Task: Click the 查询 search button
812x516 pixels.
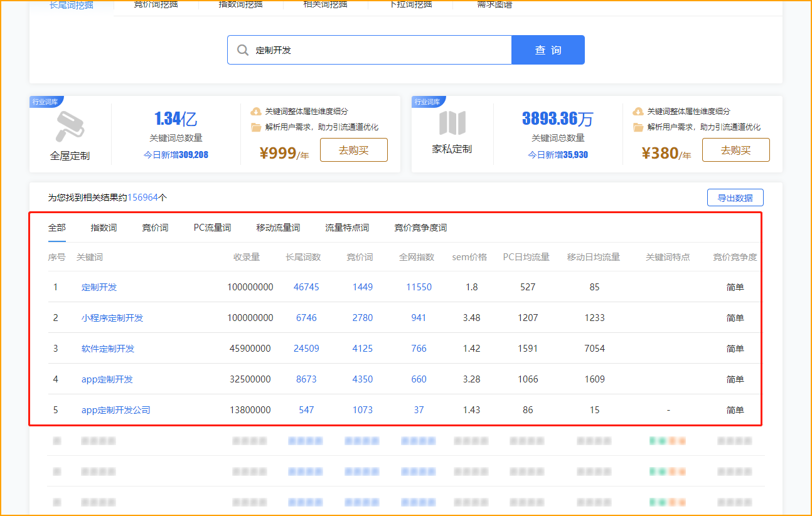Action: click(x=548, y=50)
